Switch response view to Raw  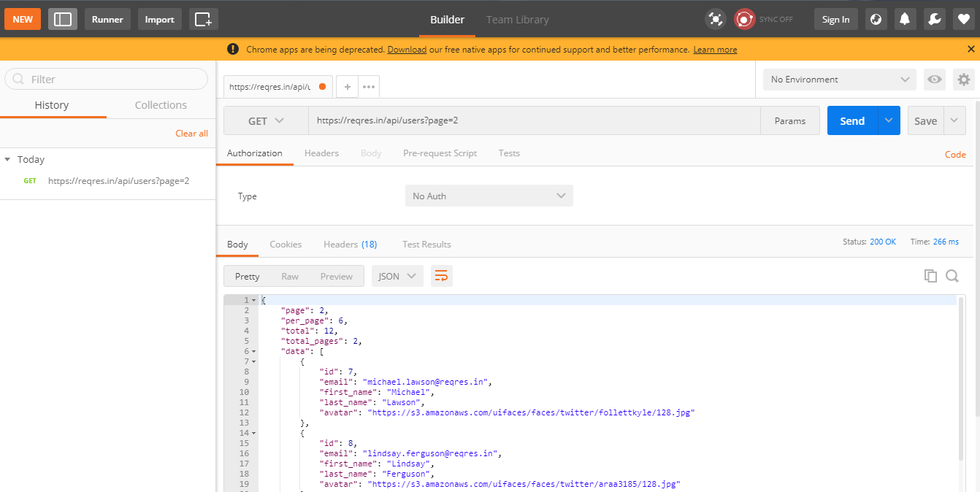pyautogui.click(x=290, y=276)
